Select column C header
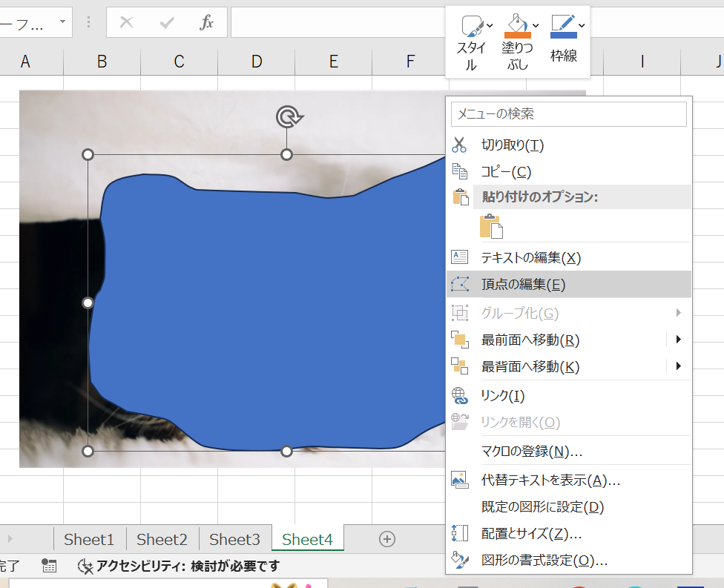724x588 pixels. tap(180, 62)
